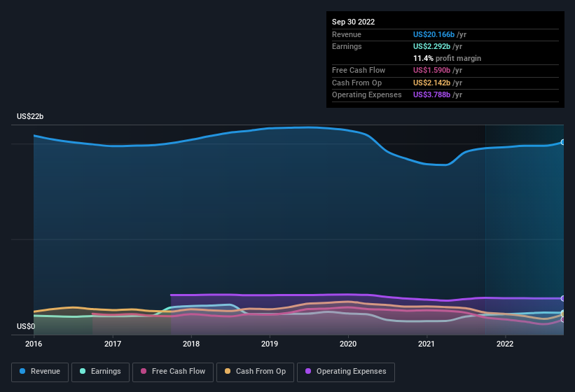Click the Sep 30 2022 tooltip date
The height and width of the screenshot is (392, 575).
[353, 22]
